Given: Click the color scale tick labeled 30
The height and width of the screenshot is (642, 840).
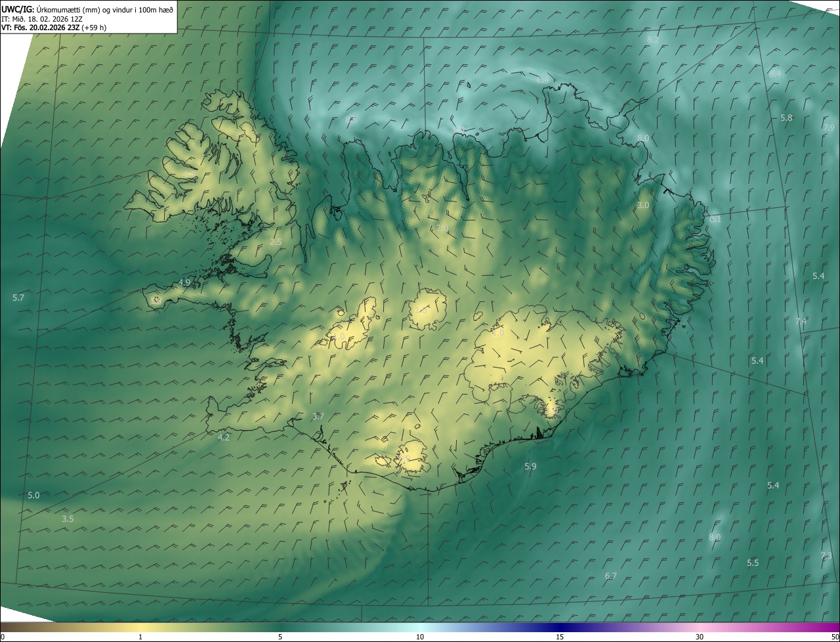Looking at the screenshot, I should pos(700,637).
